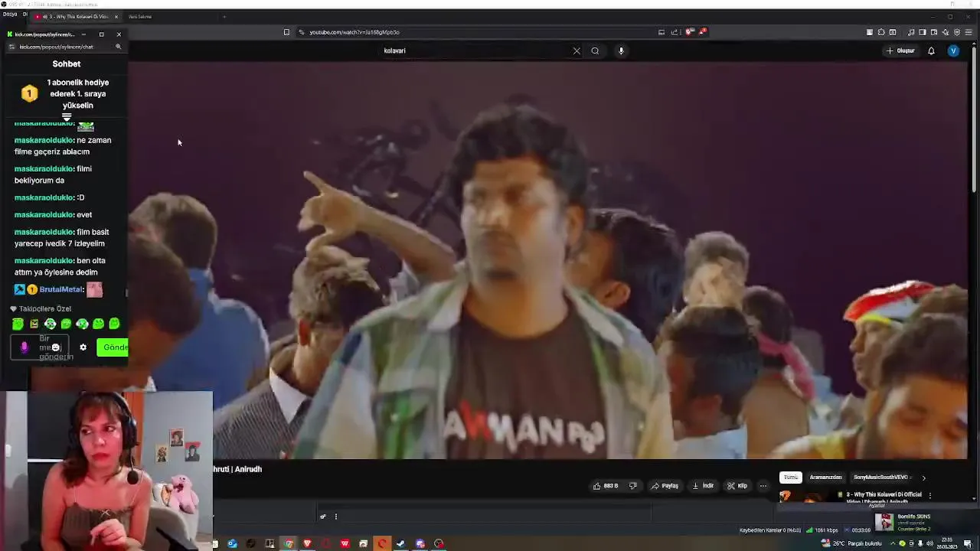Open the taskbar clock and date
Viewport: 980px width, 551px height.
(x=946, y=543)
